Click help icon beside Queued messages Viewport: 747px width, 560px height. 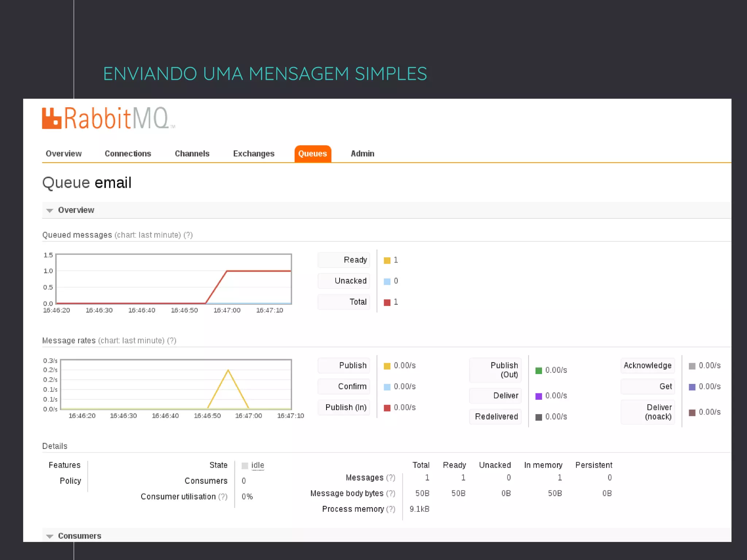point(188,235)
